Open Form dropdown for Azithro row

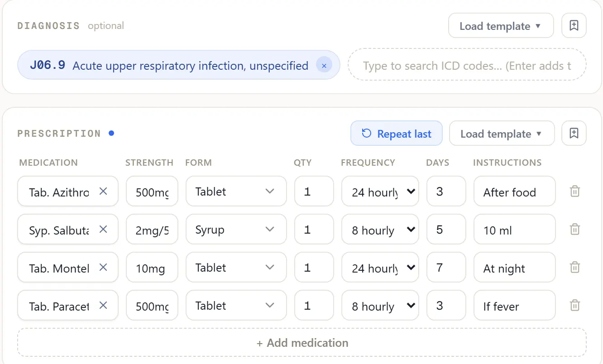click(236, 192)
